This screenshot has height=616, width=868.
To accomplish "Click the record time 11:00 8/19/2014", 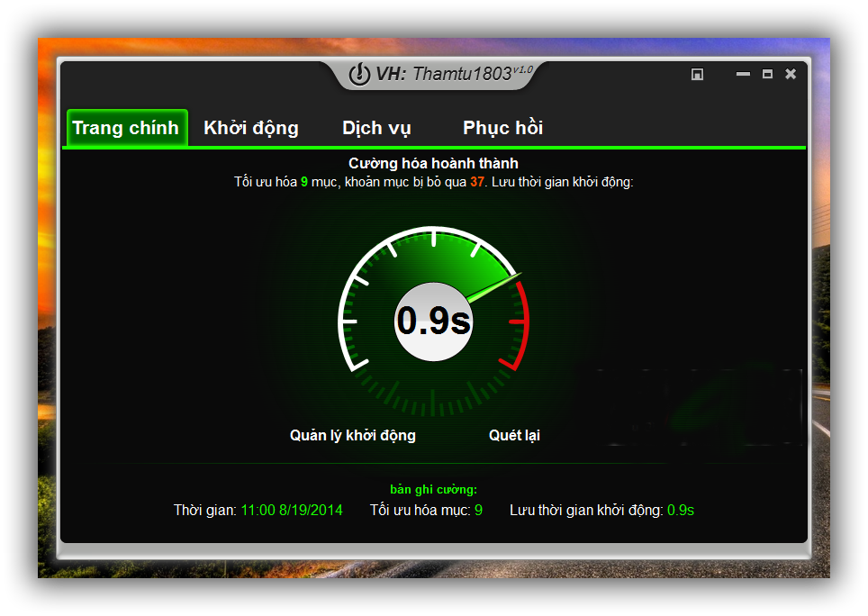I will [x=292, y=511].
